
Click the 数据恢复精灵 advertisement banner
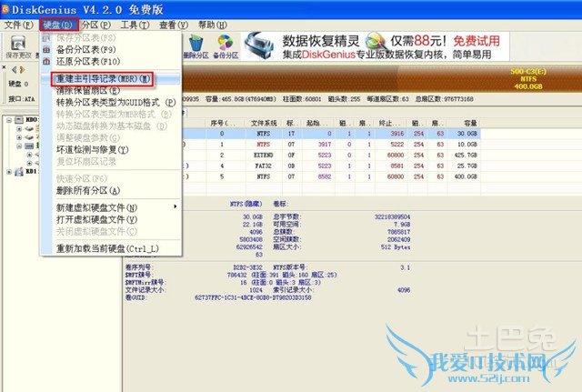[375, 46]
